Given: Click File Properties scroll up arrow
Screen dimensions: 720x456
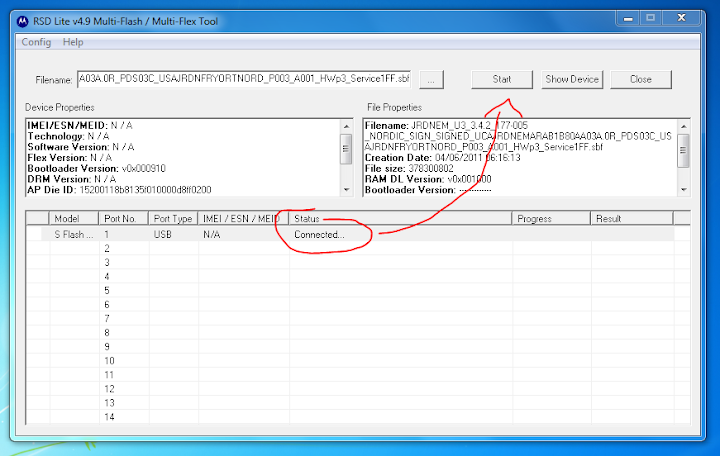Looking at the screenshot, I should pos(684,126).
